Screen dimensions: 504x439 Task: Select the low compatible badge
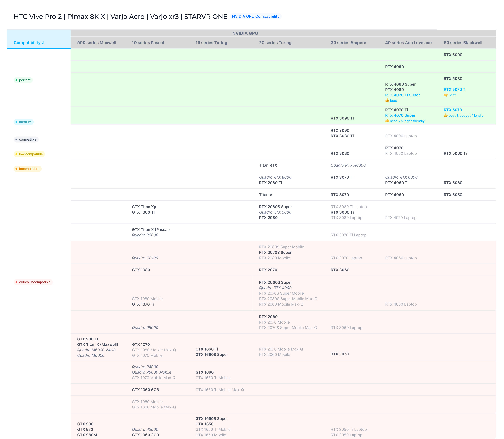[29, 154]
